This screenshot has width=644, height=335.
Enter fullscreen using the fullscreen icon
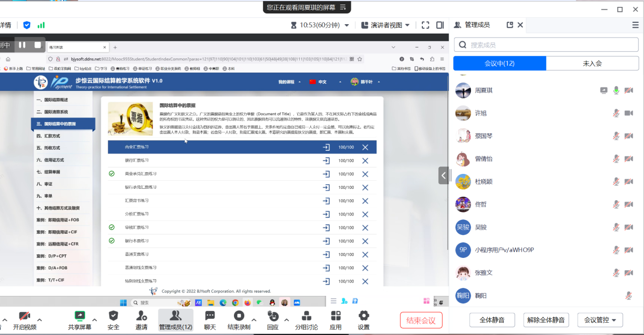coord(425,25)
